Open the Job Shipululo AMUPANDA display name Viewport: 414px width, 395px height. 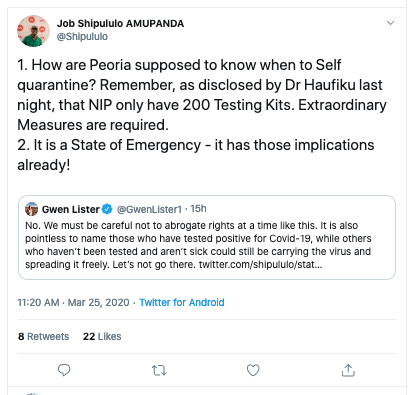[120, 24]
